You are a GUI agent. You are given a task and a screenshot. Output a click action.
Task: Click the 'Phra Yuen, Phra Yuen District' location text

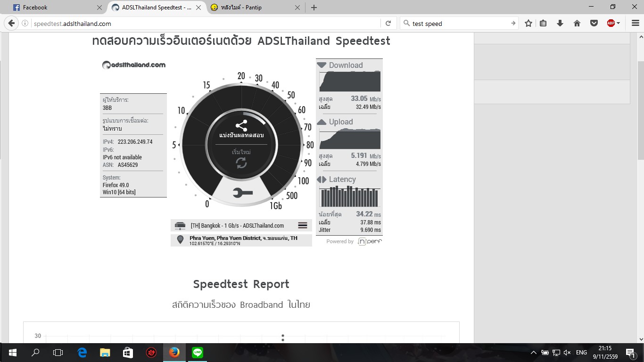(x=243, y=238)
